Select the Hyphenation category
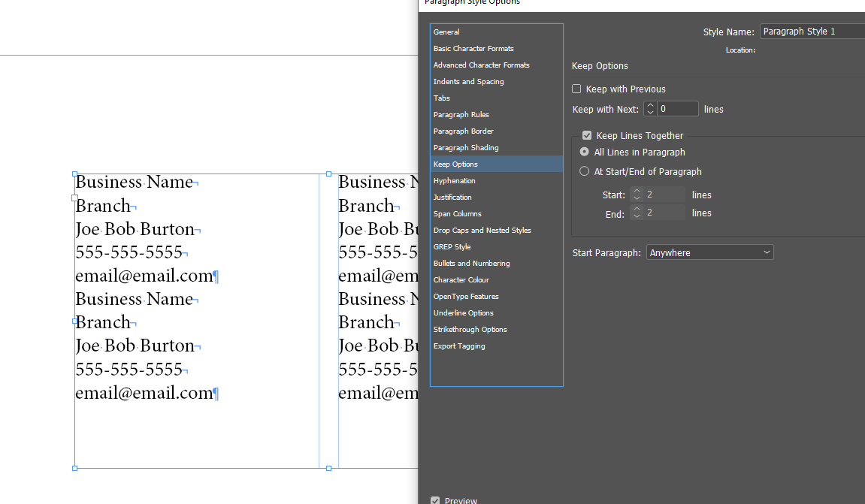The height and width of the screenshot is (504, 865). [454, 180]
